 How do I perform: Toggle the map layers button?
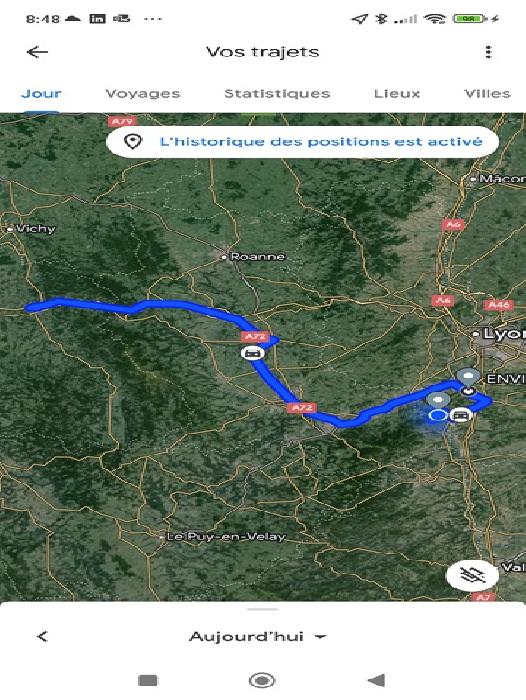pos(472,575)
